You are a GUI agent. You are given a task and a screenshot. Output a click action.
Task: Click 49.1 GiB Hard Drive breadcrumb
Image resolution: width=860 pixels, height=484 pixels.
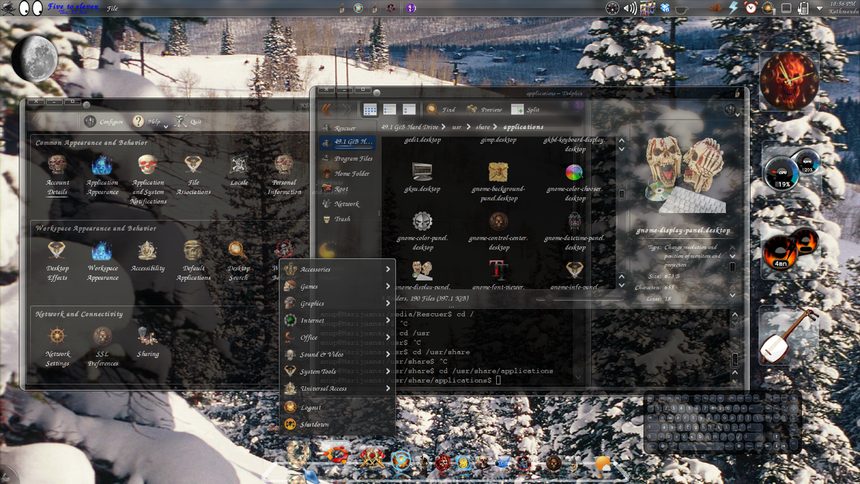tap(410, 127)
